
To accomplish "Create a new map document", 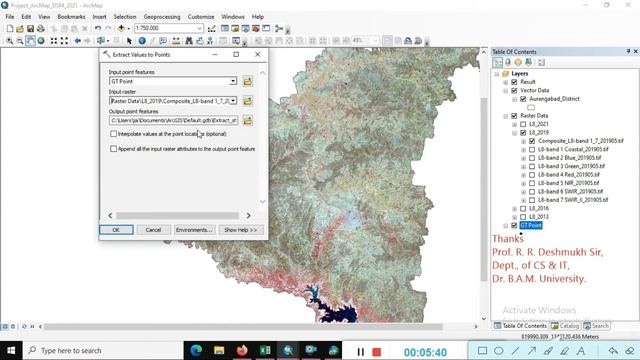I will tap(9, 29).
